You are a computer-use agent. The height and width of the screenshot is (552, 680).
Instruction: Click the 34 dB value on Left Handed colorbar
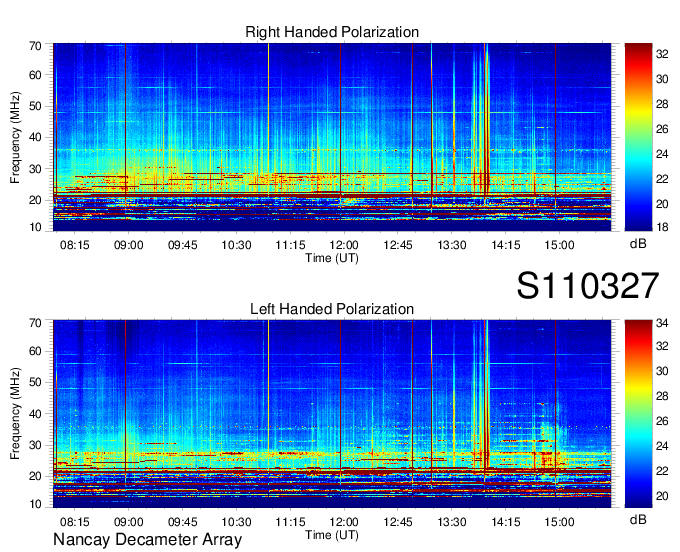[x=662, y=323]
